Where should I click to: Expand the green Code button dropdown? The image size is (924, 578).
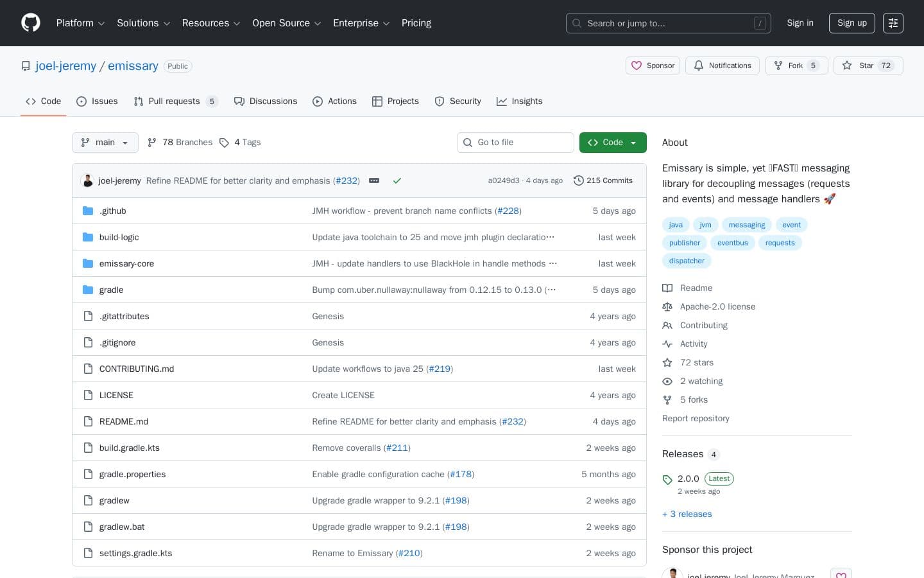[633, 142]
